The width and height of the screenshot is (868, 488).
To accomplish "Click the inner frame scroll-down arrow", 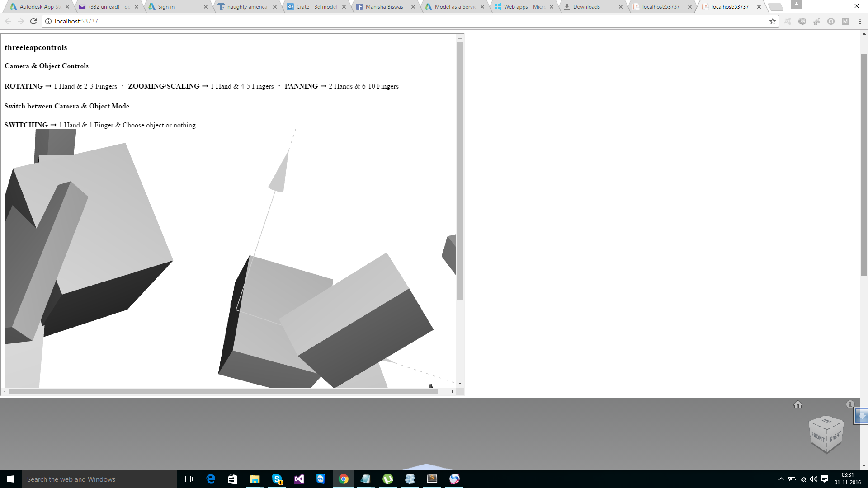I will [460, 384].
